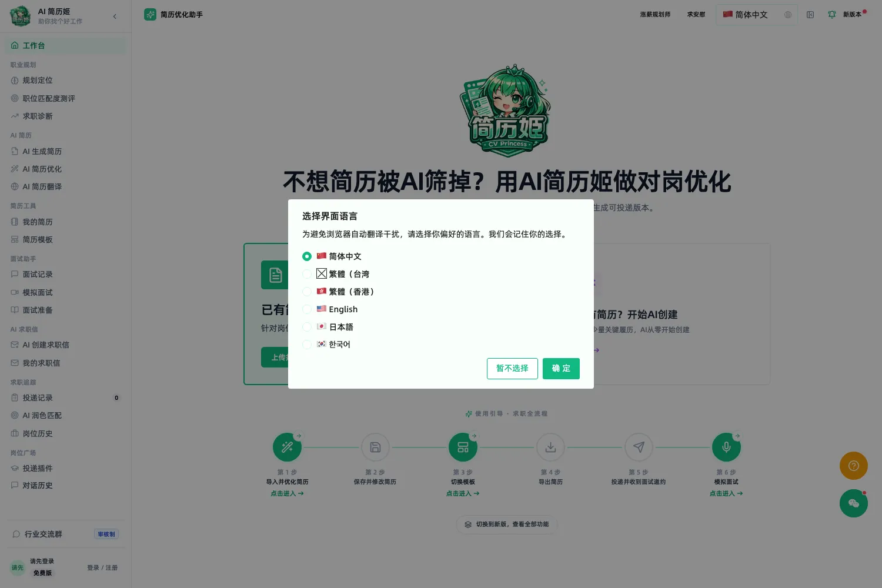Click 点击进入 under 模拟面试

(x=726, y=493)
